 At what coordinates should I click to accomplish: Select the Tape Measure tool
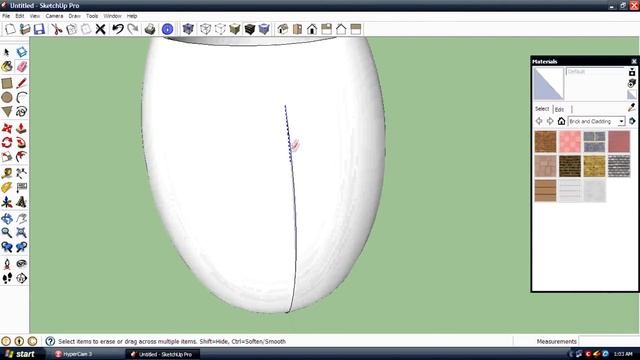click(x=7, y=173)
